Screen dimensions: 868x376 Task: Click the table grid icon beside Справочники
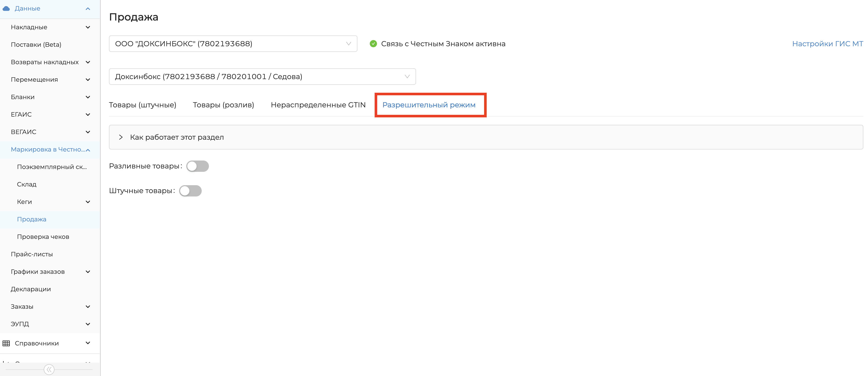(6, 343)
